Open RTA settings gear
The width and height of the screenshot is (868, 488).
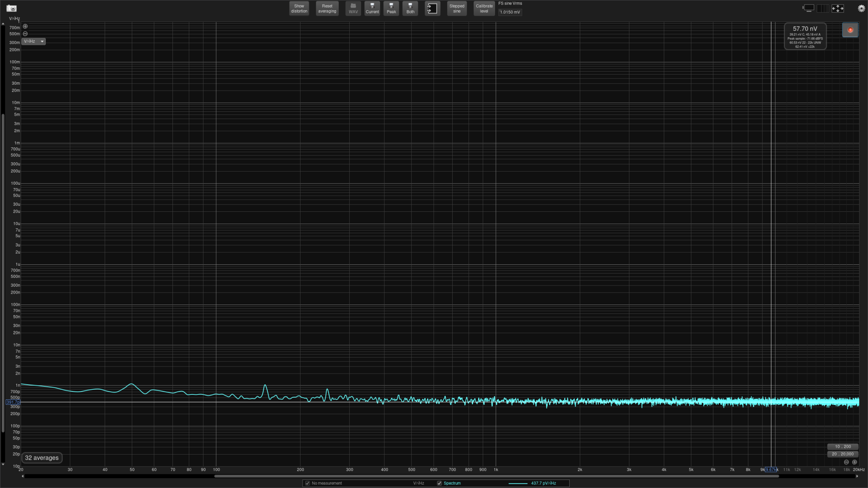click(x=861, y=8)
